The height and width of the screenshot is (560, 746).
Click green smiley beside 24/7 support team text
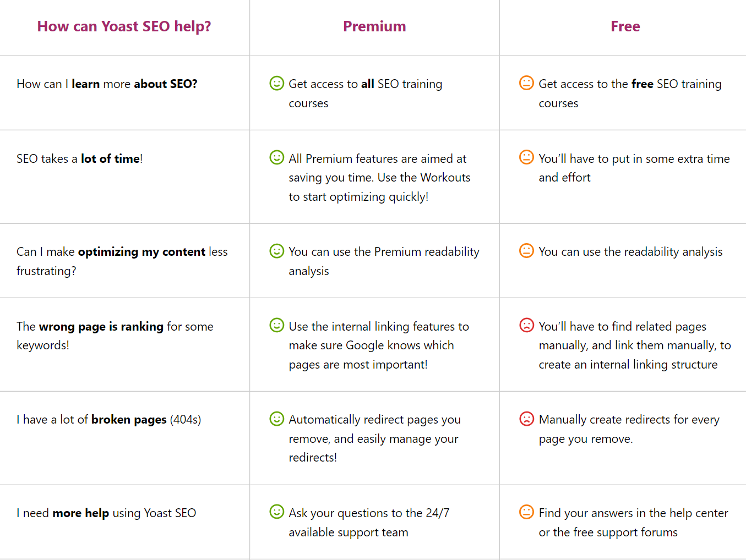tap(276, 512)
